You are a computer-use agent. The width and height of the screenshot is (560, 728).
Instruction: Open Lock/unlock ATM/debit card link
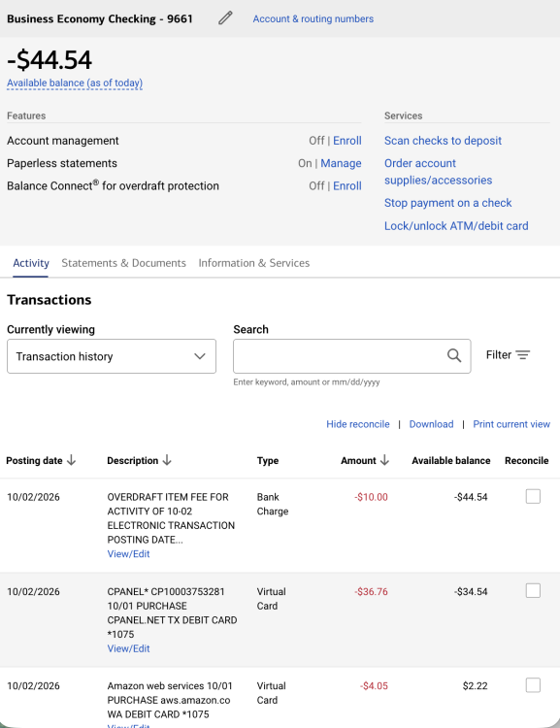click(456, 226)
